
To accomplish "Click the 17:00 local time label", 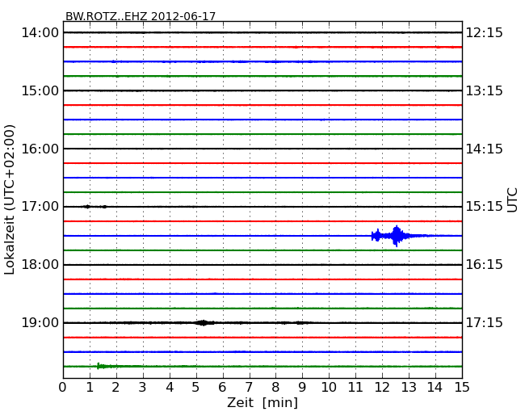I will [40, 207].
